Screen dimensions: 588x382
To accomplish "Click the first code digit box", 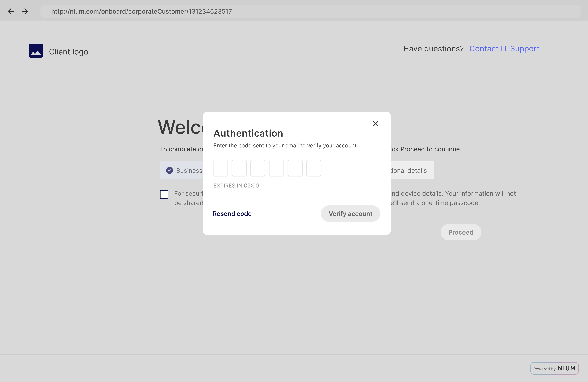I will pos(220,168).
